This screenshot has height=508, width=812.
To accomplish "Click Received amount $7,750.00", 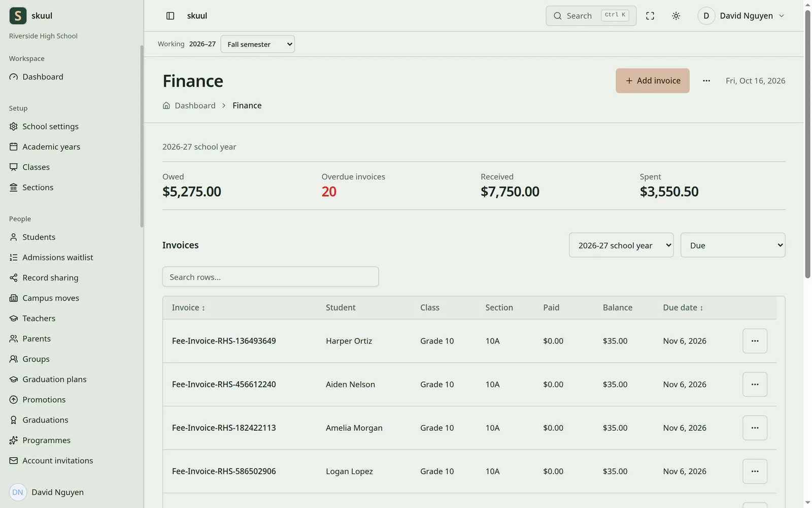I will pyautogui.click(x=510, y=192).
